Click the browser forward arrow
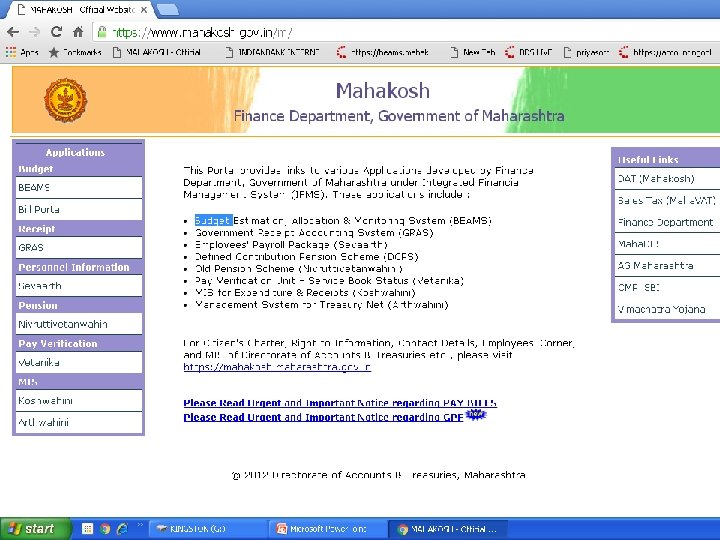Screen dimensions: 720x540 pyautogui.click(x=34, y=32)
